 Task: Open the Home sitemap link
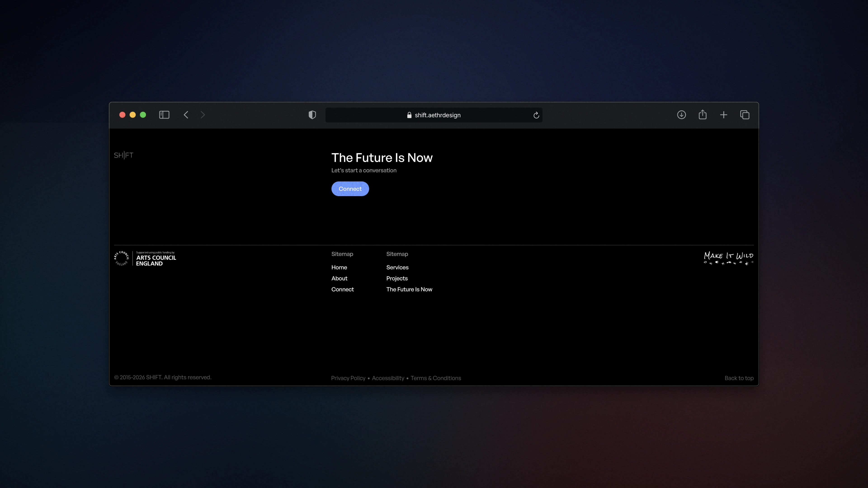tap(339, 267)
